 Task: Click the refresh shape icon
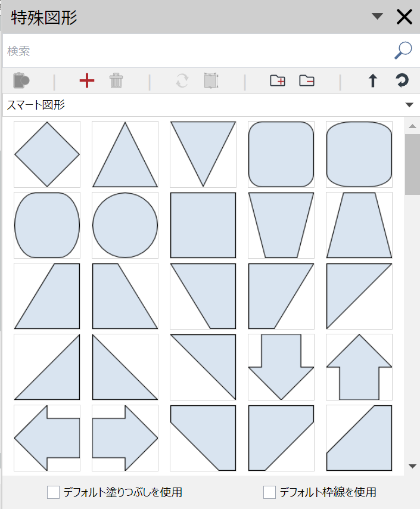click(182, 80)
